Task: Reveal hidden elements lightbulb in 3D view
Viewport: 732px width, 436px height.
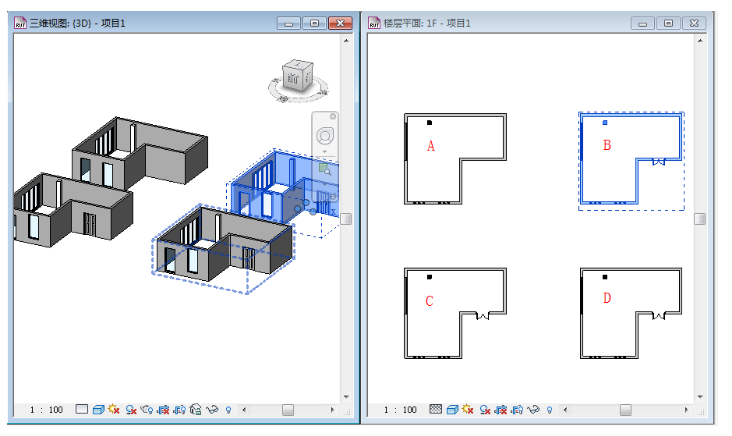Action: point(229,410)
